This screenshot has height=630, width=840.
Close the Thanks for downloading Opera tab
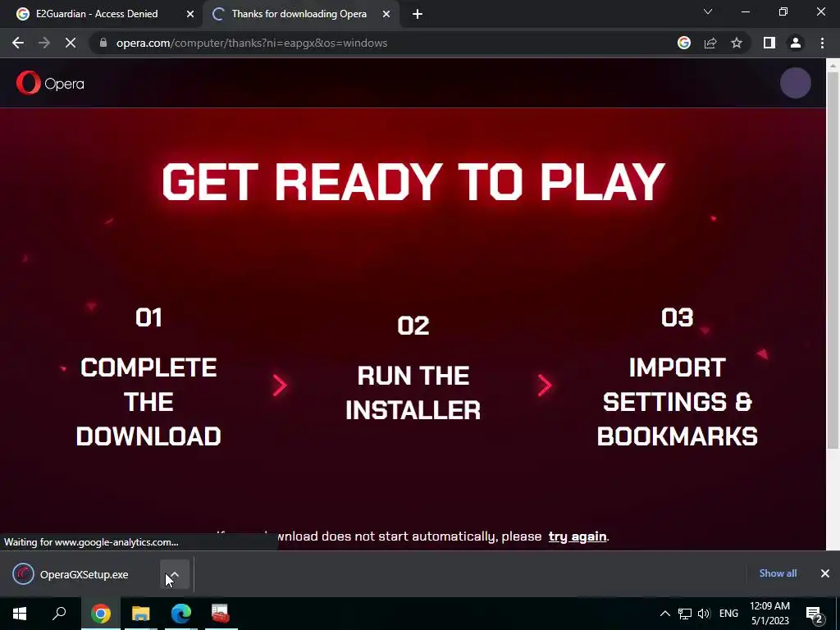point(386,14)
